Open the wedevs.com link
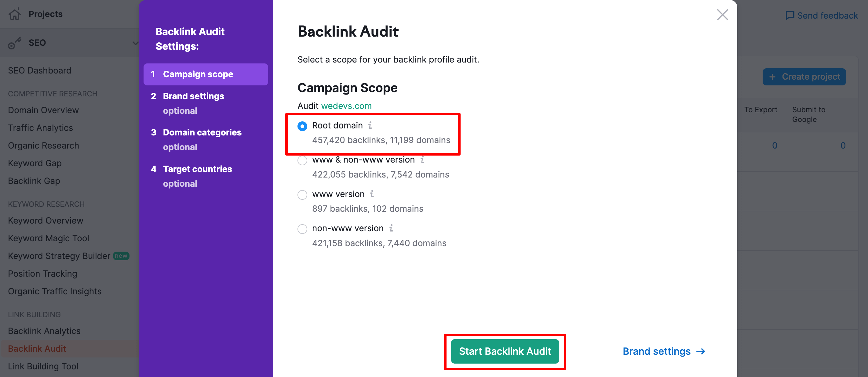Screen dimensions: 868x377 click(x=346, y=105)
